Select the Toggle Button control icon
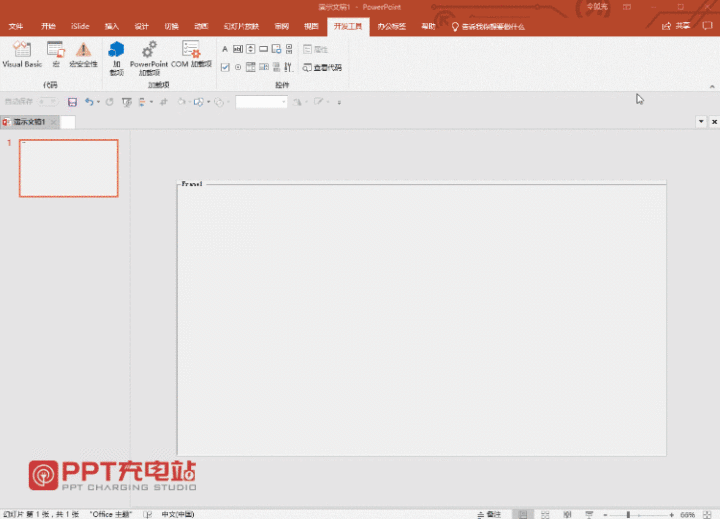 tap(276, 68)
